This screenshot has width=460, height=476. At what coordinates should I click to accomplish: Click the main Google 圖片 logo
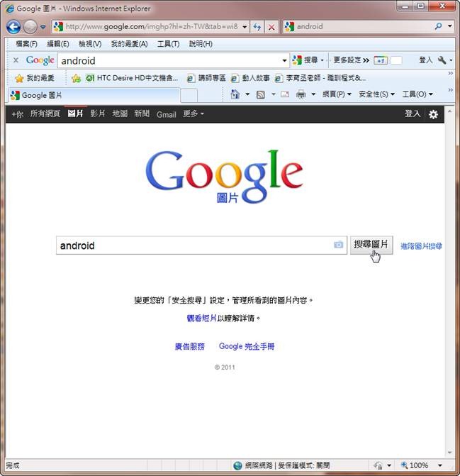[225, 177]
